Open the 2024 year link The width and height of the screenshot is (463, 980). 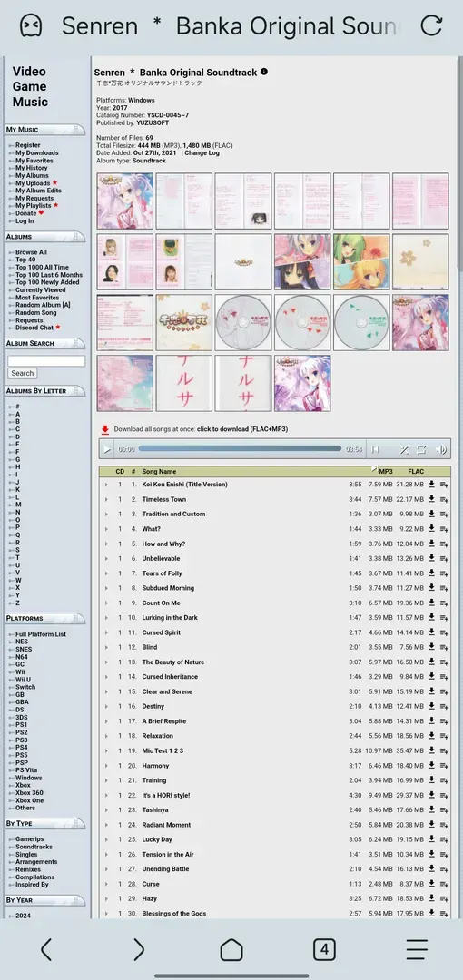(24, 916)
